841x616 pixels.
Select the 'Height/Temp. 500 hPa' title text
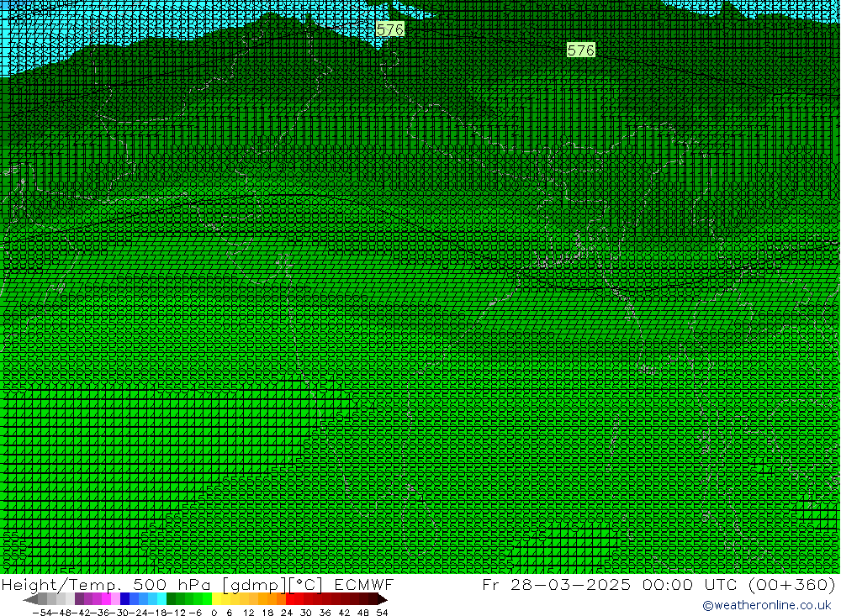106,584
